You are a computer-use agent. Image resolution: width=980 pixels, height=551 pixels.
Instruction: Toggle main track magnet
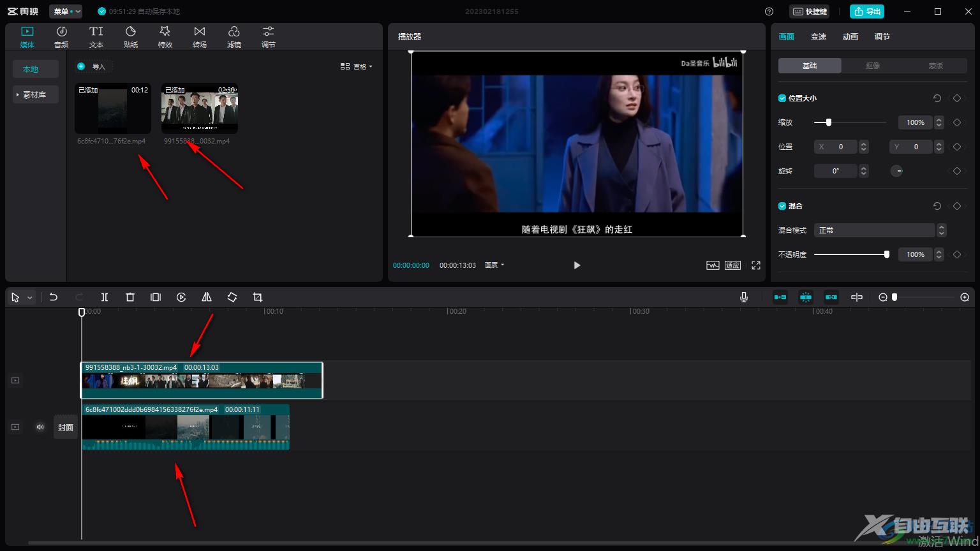(780, 297)
